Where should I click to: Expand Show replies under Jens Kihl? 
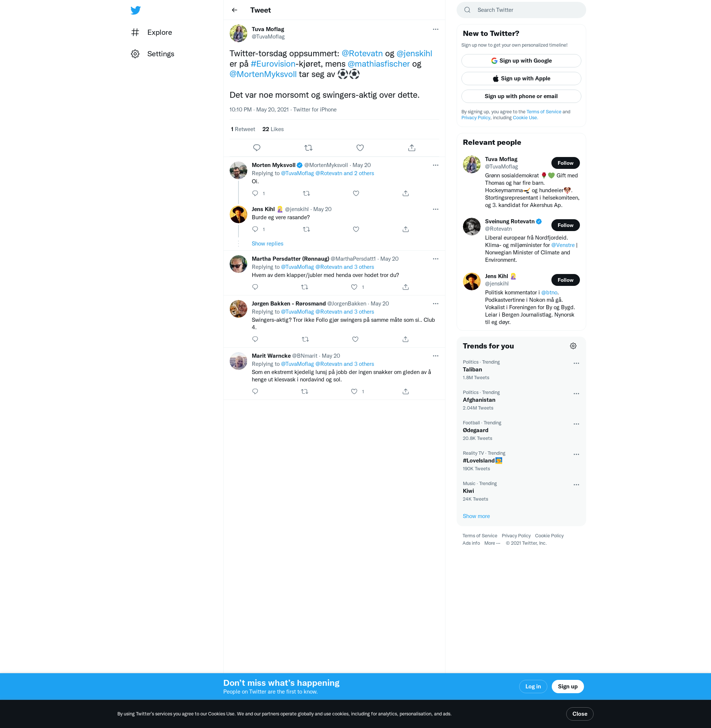pyautogui.click(x=267, y=243)
